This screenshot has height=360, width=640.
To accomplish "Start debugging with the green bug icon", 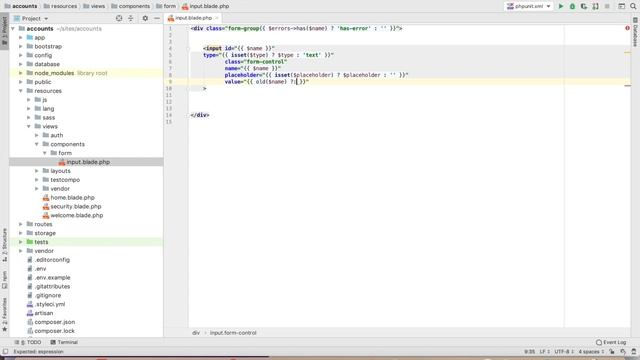I will tap(572, 6).
